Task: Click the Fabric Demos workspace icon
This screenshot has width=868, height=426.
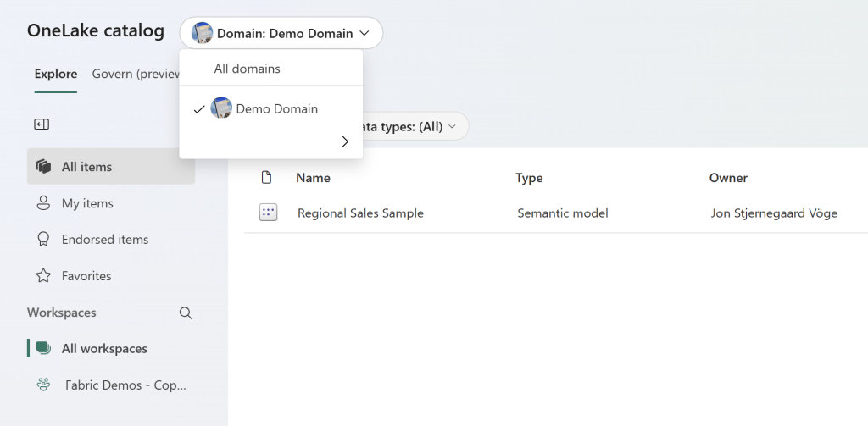Action: [x=43, y=385]
